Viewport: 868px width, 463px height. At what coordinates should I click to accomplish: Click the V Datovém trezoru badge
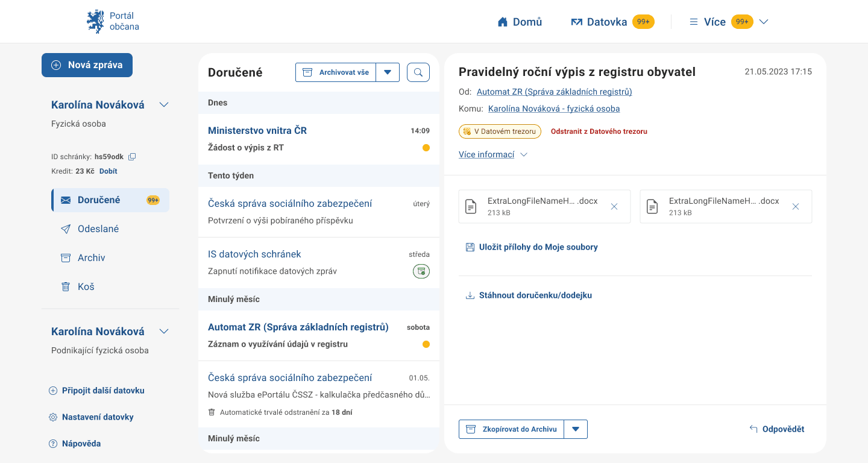(500, 131)
